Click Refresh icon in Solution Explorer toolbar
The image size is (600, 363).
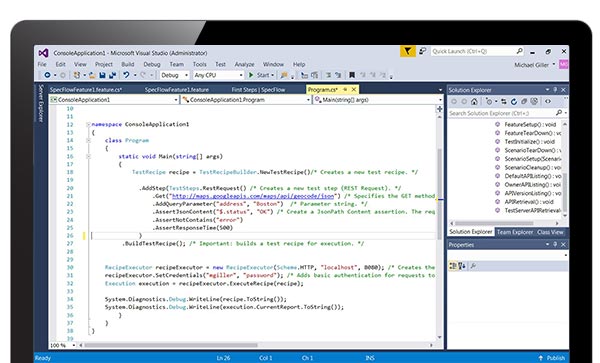click(x=514, y=101)
